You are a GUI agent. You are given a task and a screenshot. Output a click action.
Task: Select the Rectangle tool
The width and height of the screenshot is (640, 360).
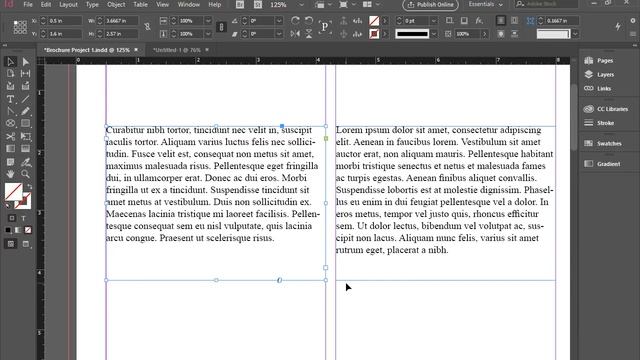click(x=25, y=123)
